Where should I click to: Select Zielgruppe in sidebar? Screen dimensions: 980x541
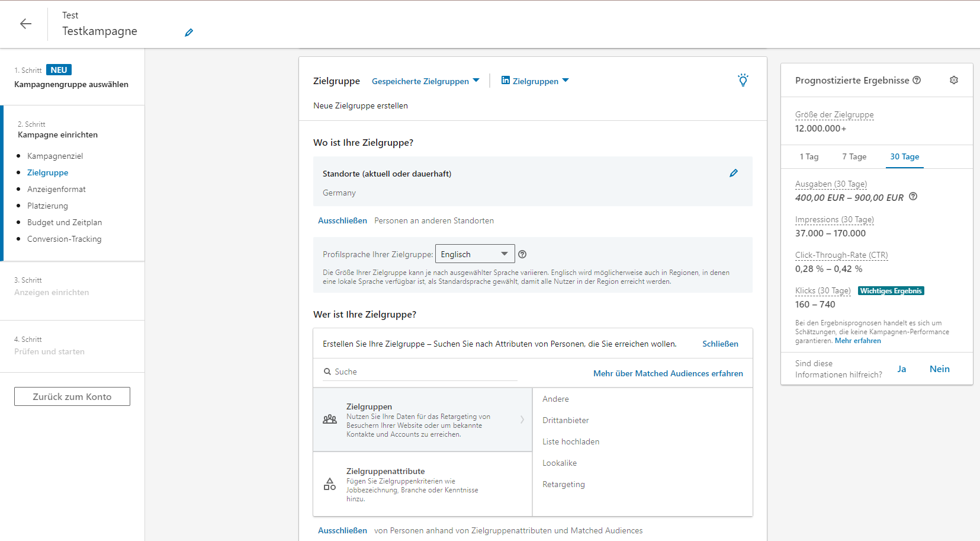point(47,172)
